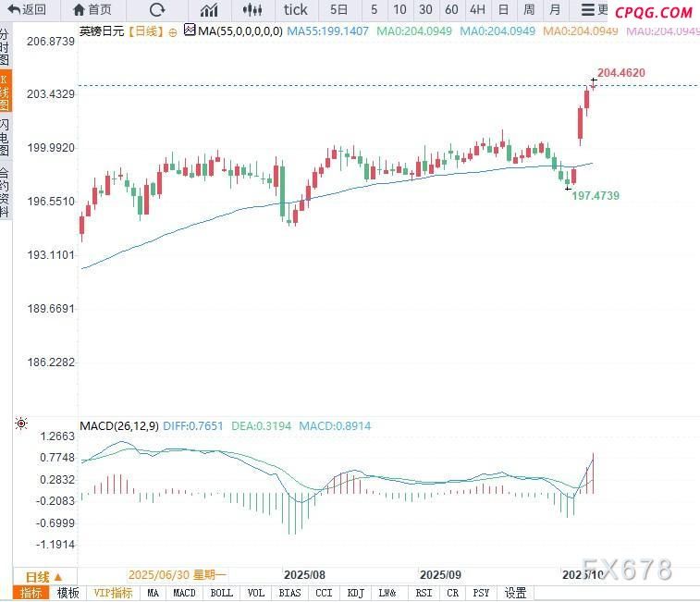700x602 pixels.
Task: Switch to the 模板 template tab
Action: [x=68, y=593]
